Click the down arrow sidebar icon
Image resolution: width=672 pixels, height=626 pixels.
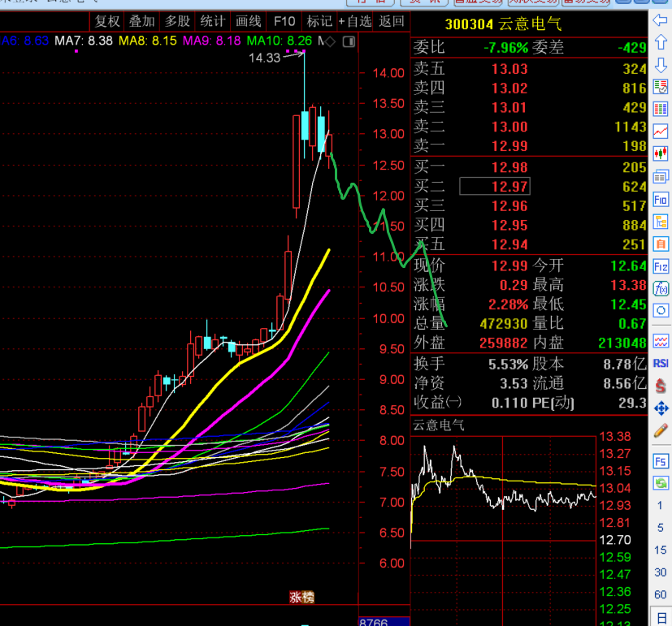point(661,66)
